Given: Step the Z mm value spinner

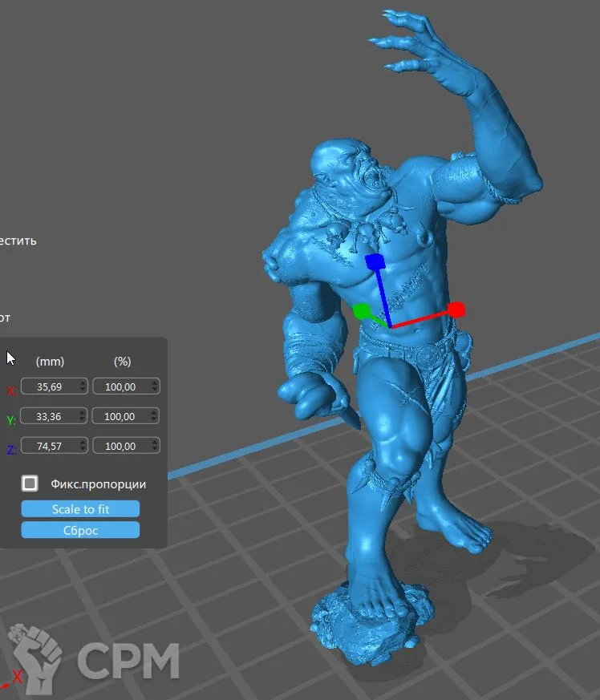Looking at the screenshot, I should (x=82, y=447).
